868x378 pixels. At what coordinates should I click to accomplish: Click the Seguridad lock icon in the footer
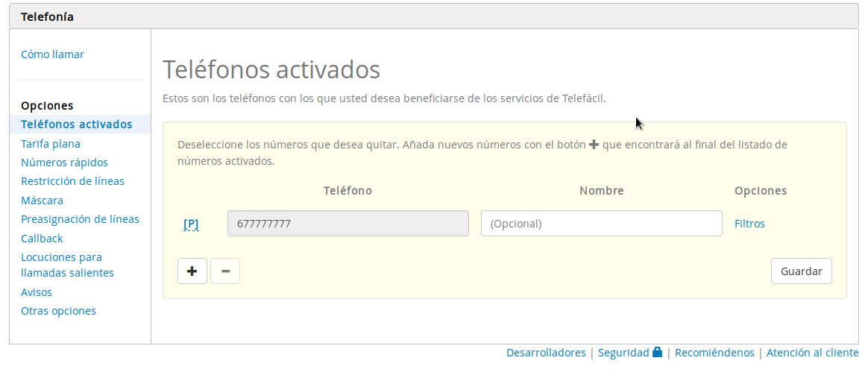(x=657, y=352)
